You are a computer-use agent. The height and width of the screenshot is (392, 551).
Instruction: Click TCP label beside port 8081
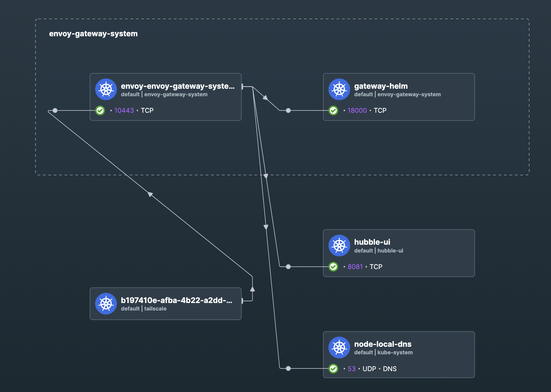tap(376, 267)
